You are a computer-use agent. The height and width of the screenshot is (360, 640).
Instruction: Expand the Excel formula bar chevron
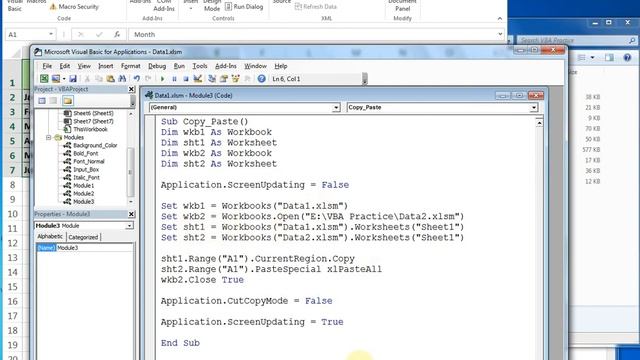[500, 34]
